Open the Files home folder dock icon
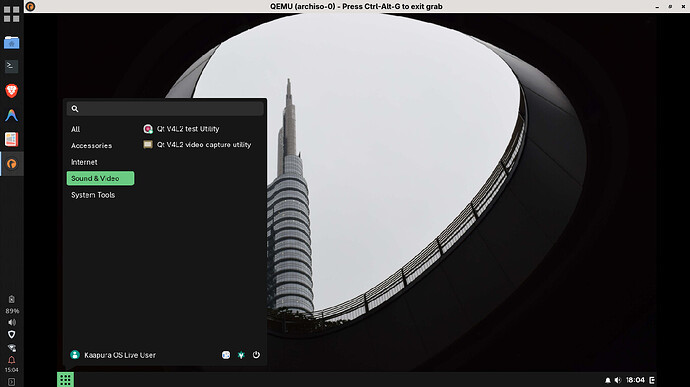The width and height of the screenshot is (690, 387). coord(11,43)
